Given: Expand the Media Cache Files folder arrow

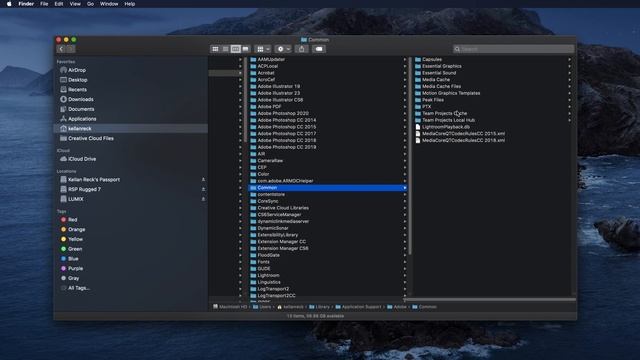Looking at the screenshot, I should coord(569,87).
